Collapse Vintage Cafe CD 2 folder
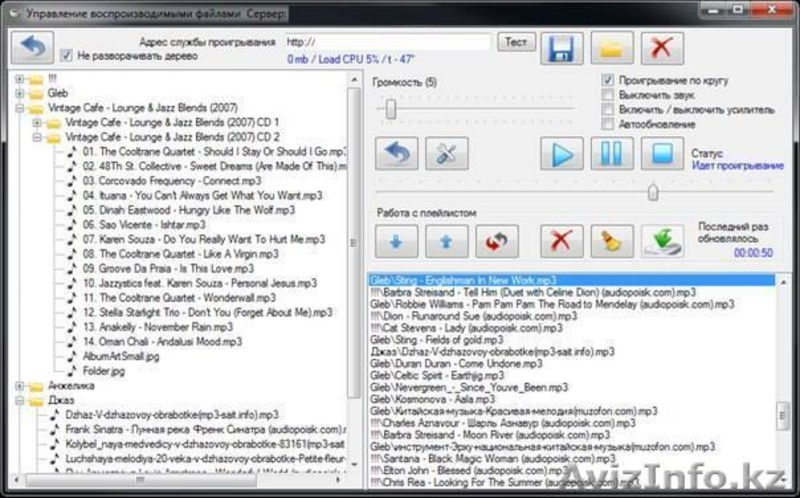The image size is (800, 498). coord(37,136)
